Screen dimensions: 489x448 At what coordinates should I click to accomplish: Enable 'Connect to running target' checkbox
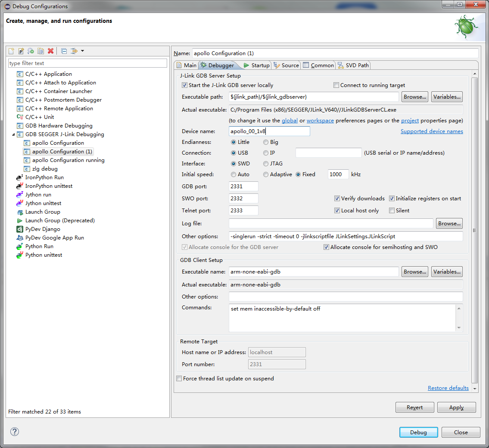point(336,85)
